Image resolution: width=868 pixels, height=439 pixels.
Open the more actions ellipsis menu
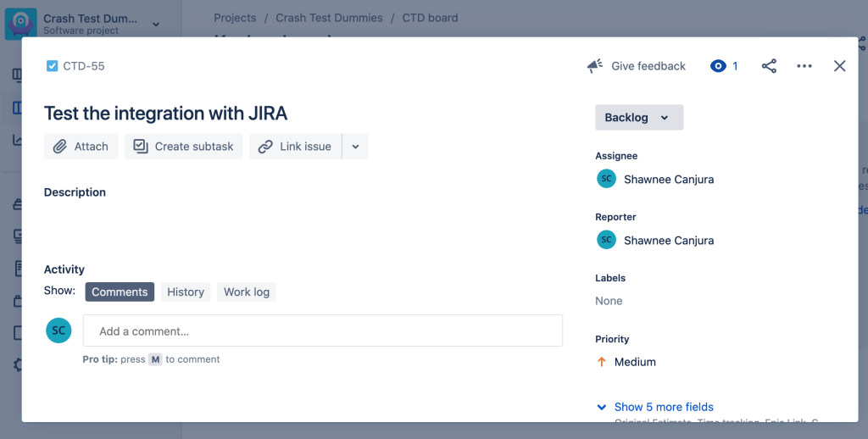click(804, 66)
